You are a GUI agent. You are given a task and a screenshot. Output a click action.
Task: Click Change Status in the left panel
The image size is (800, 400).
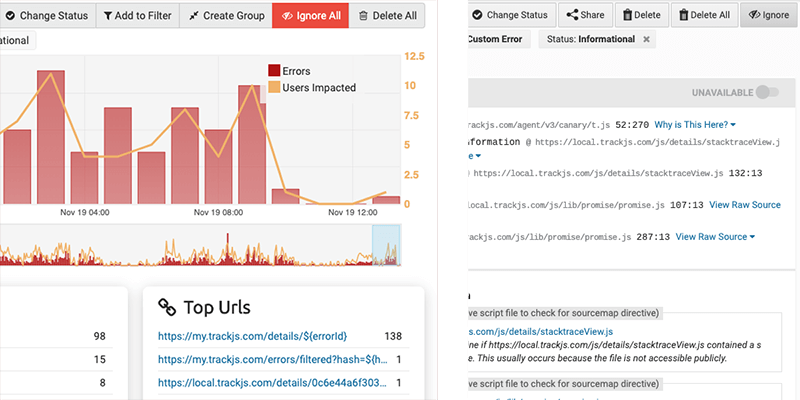pos(48,15)
